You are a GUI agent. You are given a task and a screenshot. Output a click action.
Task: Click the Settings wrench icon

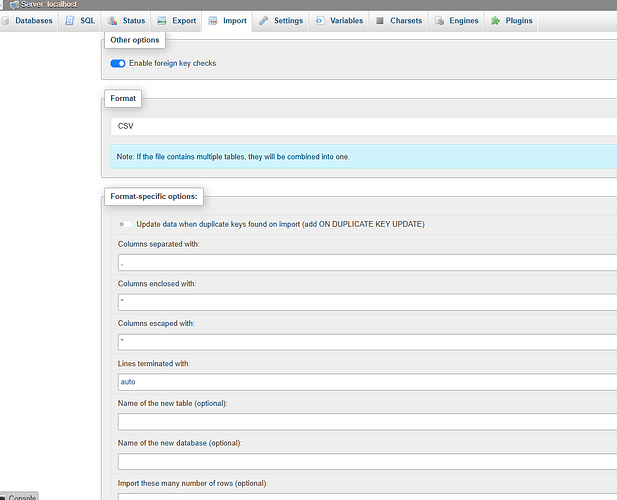coord(264,21)
